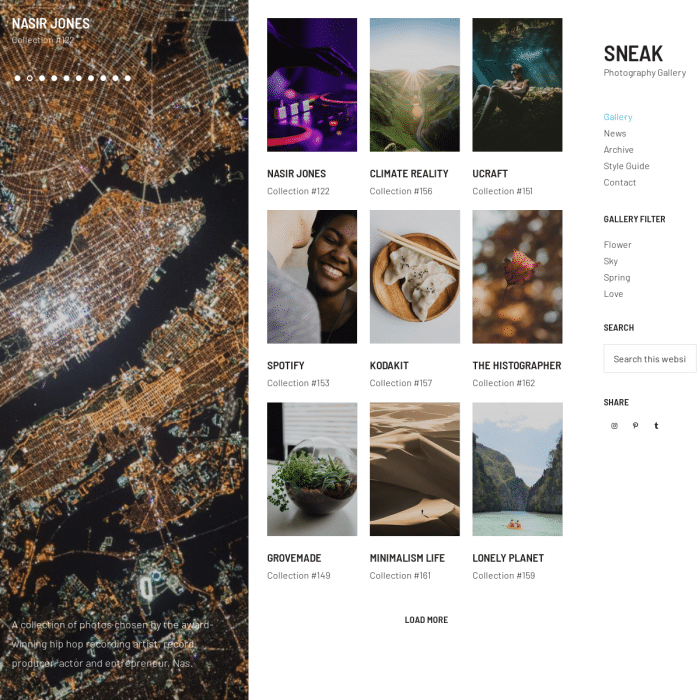The height and width of the screenshot is (700, 700).
Task: Open The Histographer leaf thumbnail
Action: (517, 277)
